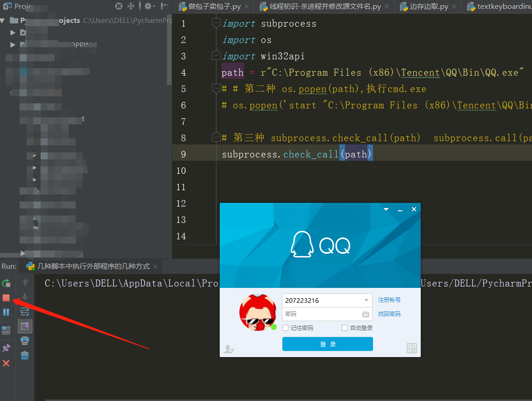Image resolution: width=532 pixels, height=401 pixels.
Task: Switch to the 做包子卖包子.py tab
Action: (x=215, y=7)
